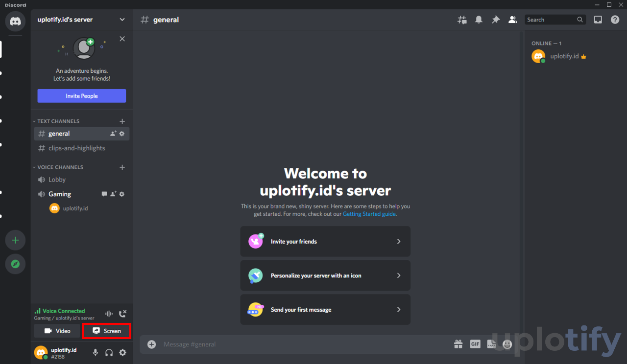Viewport: 627px width, 364px height.
Task: Create channel in VOICE CHANNELS plus
Action: (122, 167)
